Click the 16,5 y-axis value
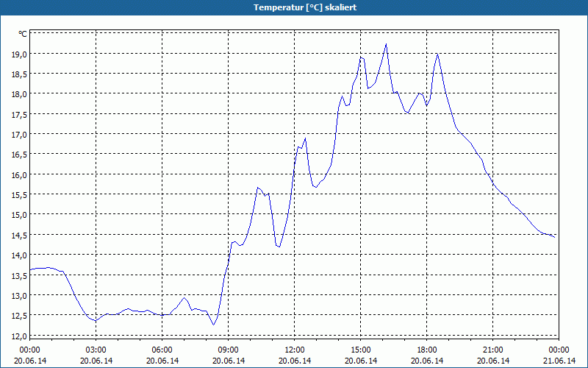588x368 pixels. [x=19, y=155]
